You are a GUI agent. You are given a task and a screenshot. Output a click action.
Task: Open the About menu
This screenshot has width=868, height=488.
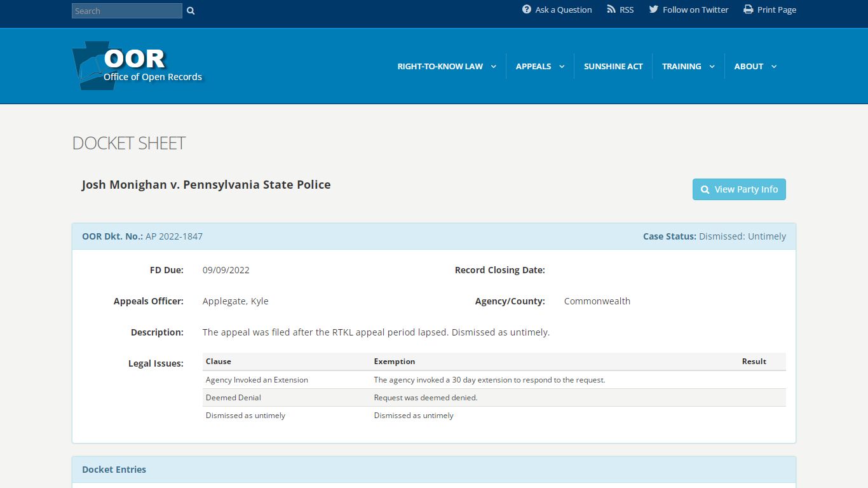pos(749,66)
